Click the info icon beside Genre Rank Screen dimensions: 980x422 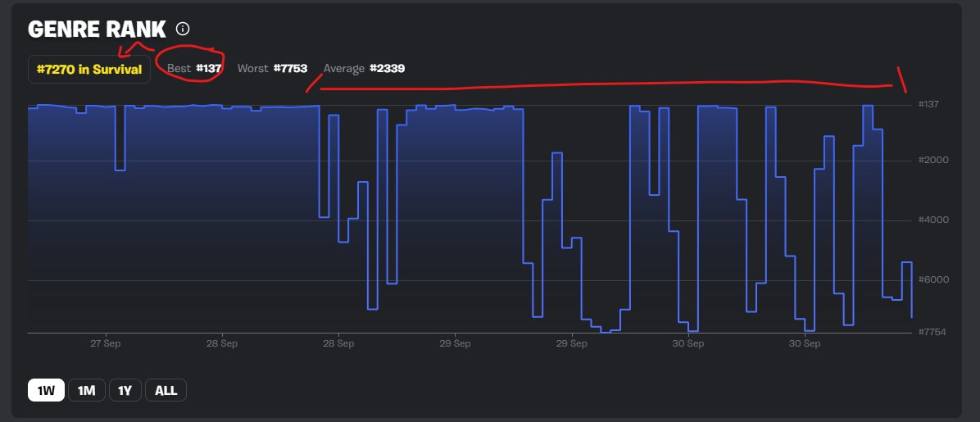183,29
